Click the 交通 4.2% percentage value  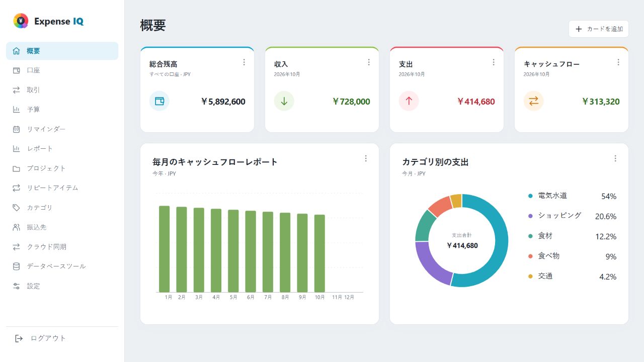pyautogui.click(x=608, y=277)
